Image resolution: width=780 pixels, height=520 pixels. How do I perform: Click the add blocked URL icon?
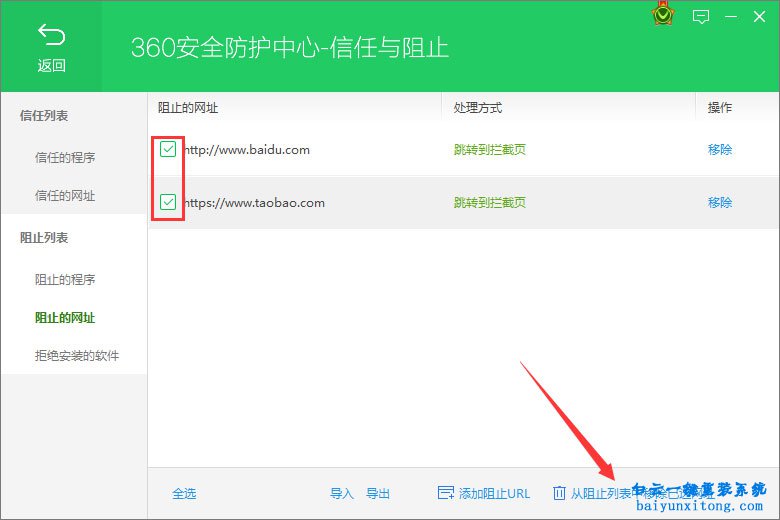click(446, 493)
